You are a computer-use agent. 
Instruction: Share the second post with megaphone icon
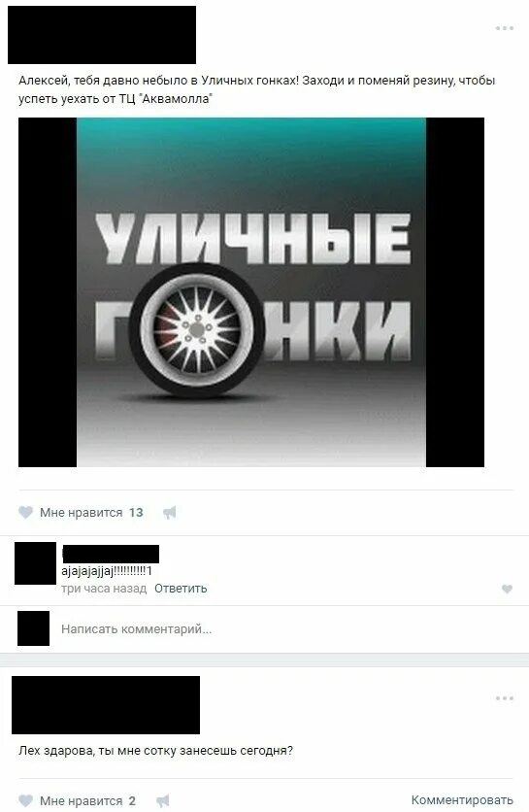[x=162, y=800]
